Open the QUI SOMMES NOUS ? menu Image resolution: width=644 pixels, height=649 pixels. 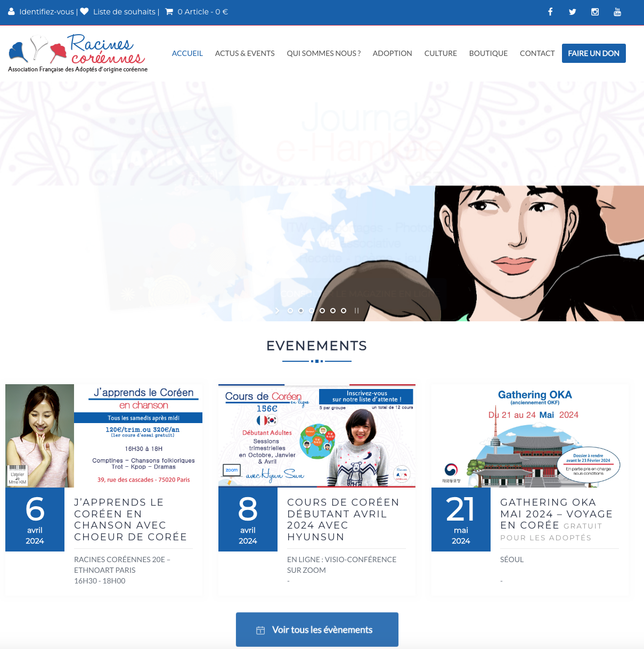tap(324, 53)
